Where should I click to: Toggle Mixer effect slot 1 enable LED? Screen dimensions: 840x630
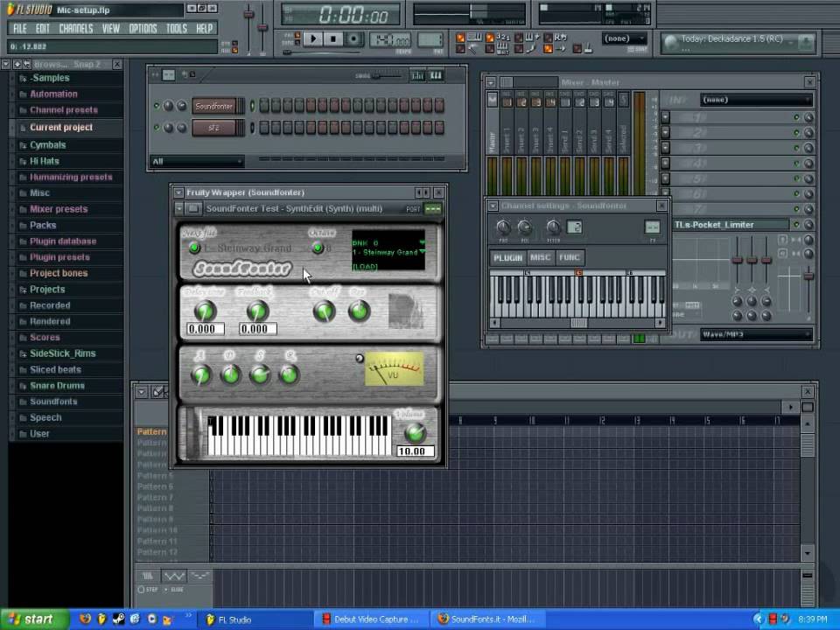[796, 117]
